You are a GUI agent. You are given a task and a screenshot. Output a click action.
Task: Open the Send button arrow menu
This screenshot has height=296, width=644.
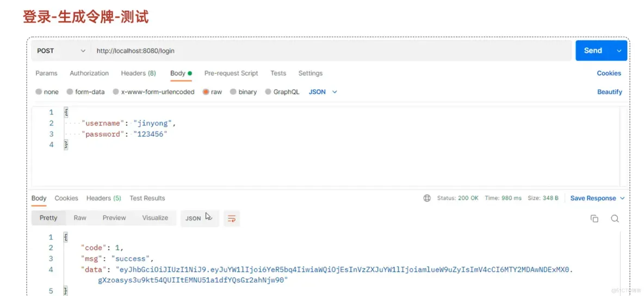click(x=620, y=51)
